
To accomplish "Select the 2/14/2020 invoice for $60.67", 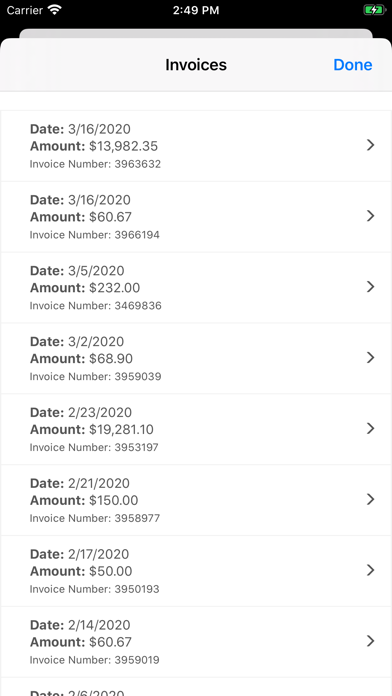I will click(196, 642).
